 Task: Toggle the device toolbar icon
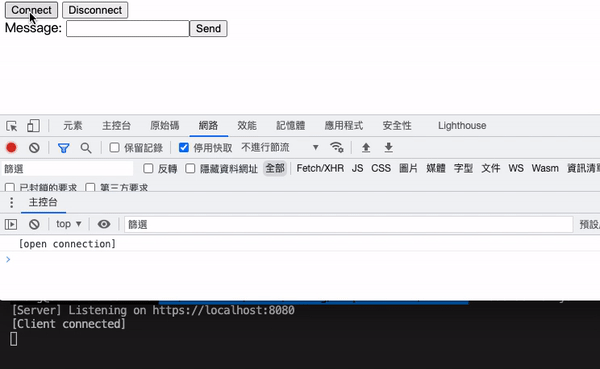33,126
